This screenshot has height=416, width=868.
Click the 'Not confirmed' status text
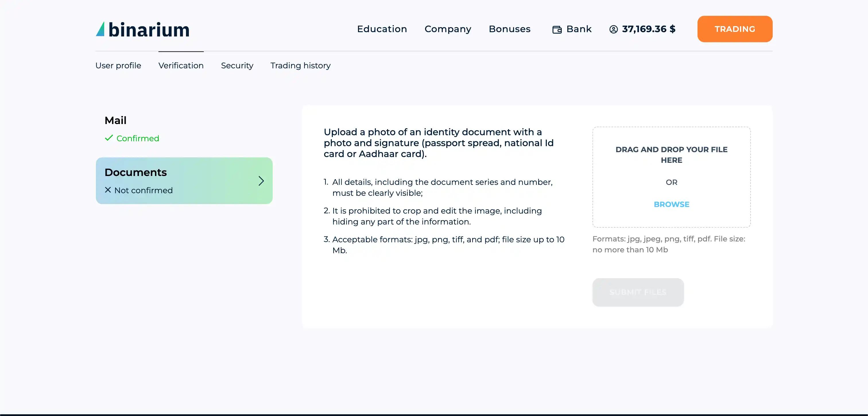pyautogui.click(x=143, y=190)
